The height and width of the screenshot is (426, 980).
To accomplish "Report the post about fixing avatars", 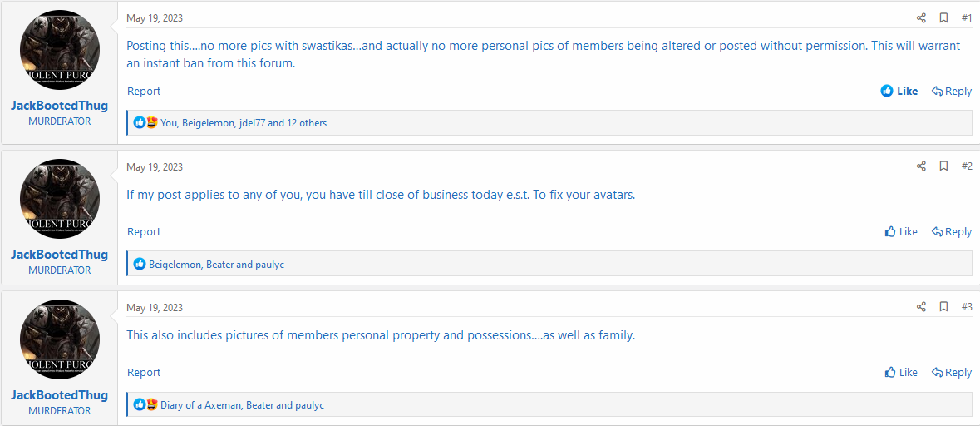I will click(144, 231).
